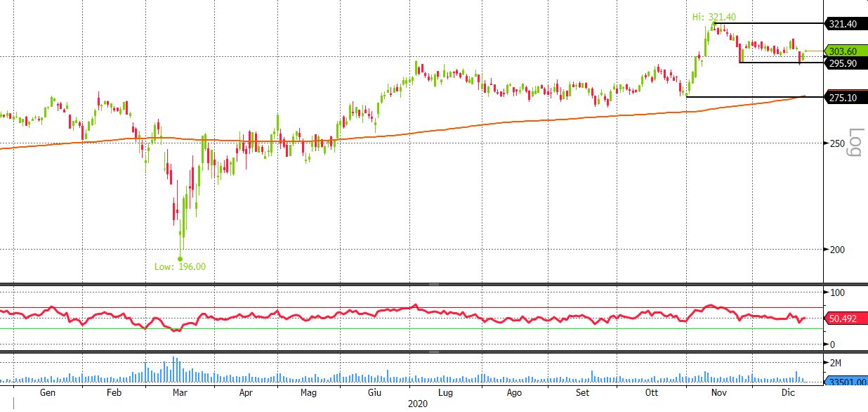Click the Set month label
This screenshot has width=868, height=412.
click(582, 393)
